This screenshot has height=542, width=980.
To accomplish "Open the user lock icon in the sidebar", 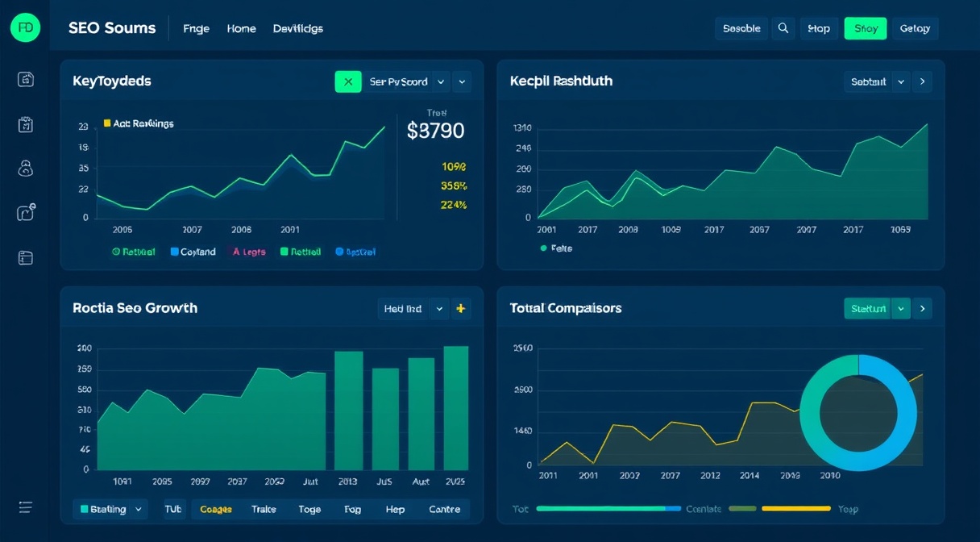I will point(25,168).
